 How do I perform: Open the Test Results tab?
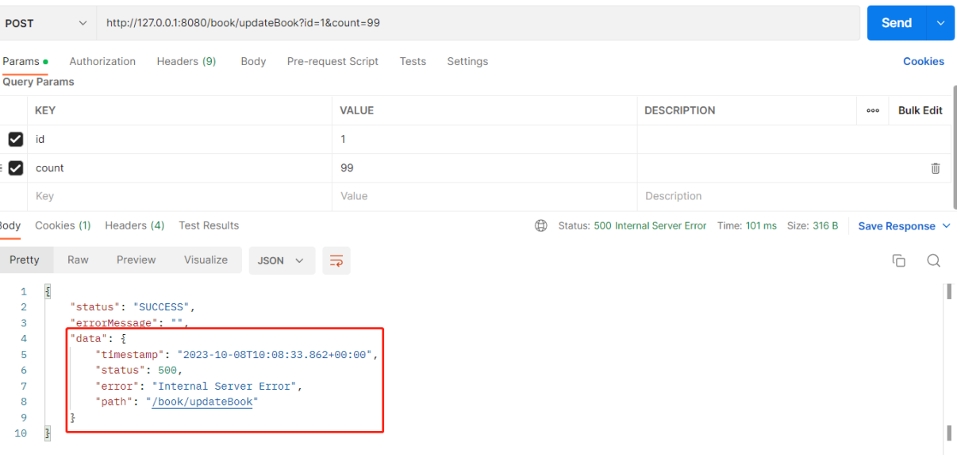pyautogui.click(x=209, y=225)
